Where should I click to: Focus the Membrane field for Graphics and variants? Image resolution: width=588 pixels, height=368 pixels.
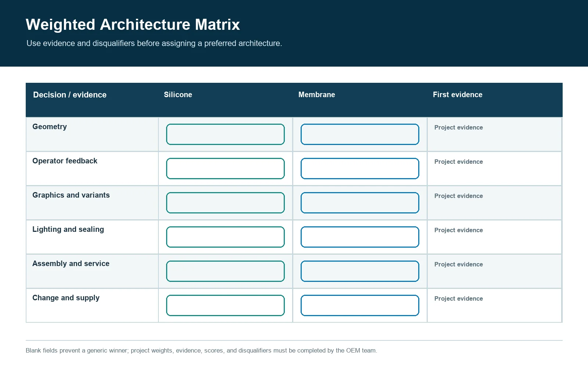(x=360, y=203)
